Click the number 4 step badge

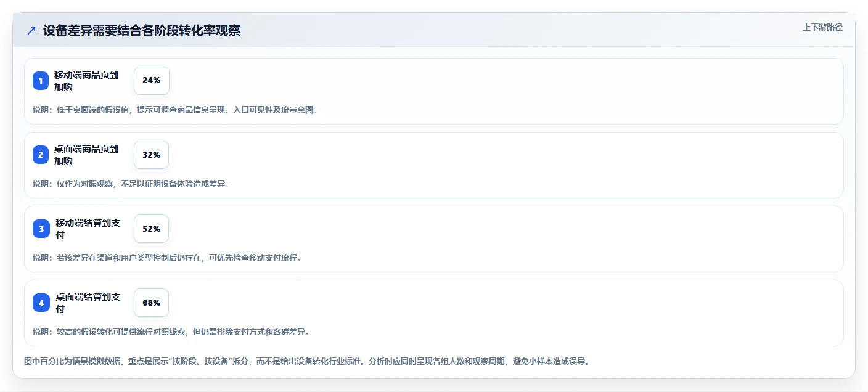(41, 303)
